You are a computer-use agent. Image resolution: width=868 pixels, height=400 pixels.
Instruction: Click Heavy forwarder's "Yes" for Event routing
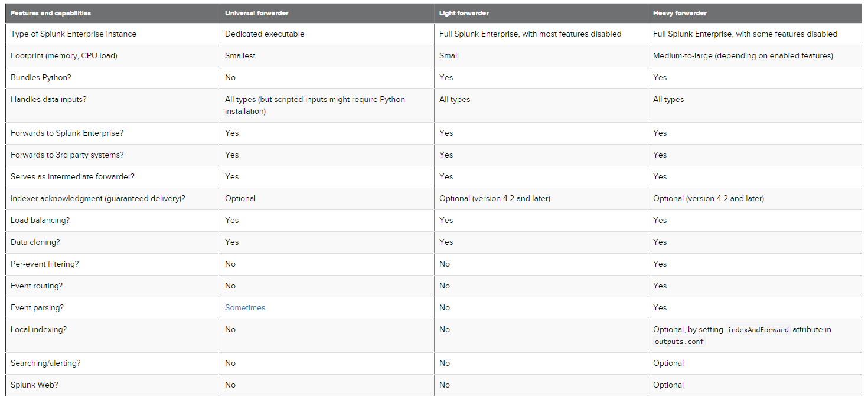660,286
